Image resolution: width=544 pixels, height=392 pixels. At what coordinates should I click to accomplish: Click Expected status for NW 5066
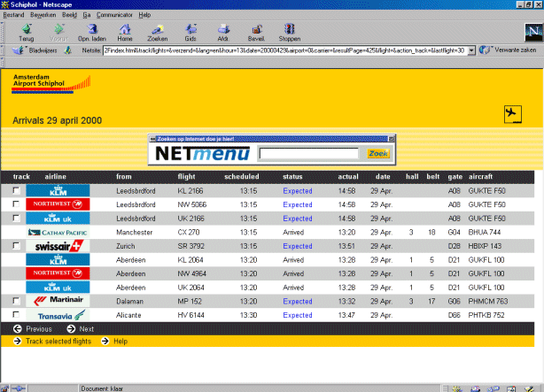(298, 204)
